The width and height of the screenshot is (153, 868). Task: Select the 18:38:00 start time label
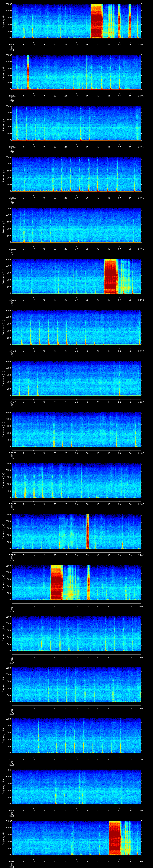[x=12, y=861]
